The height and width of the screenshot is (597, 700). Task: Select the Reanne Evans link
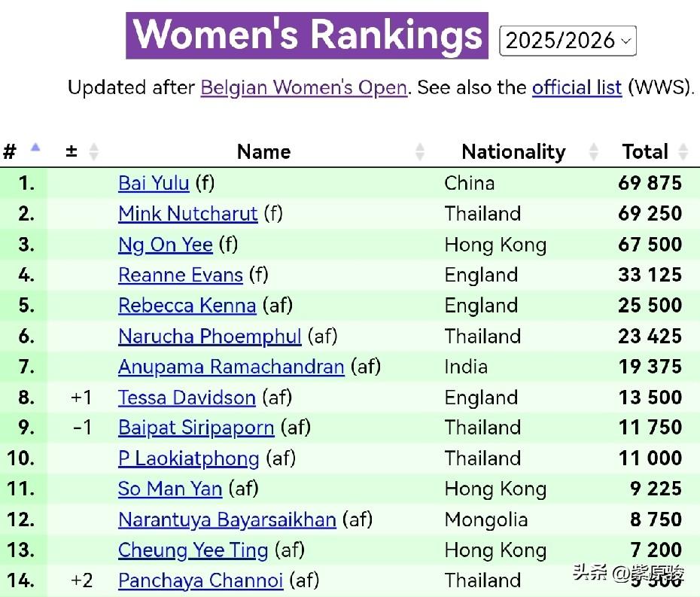(x=180, y=275)
